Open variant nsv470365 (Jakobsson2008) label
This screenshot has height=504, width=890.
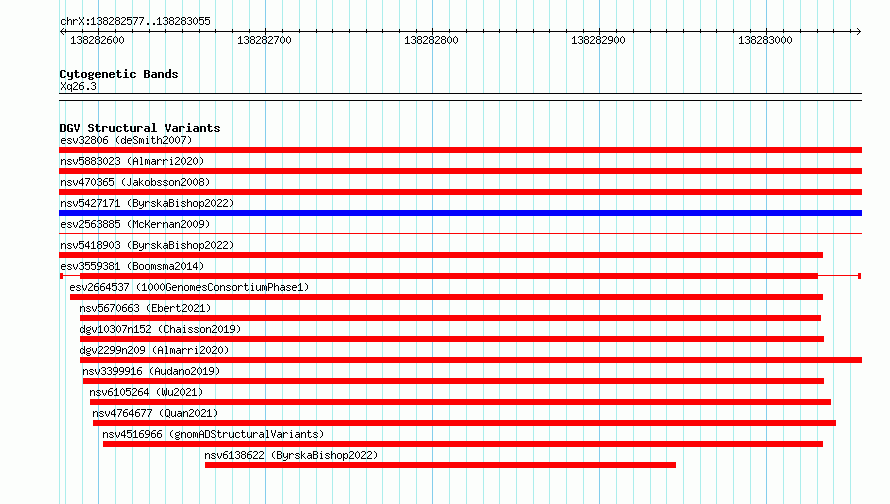pos(135,182)
